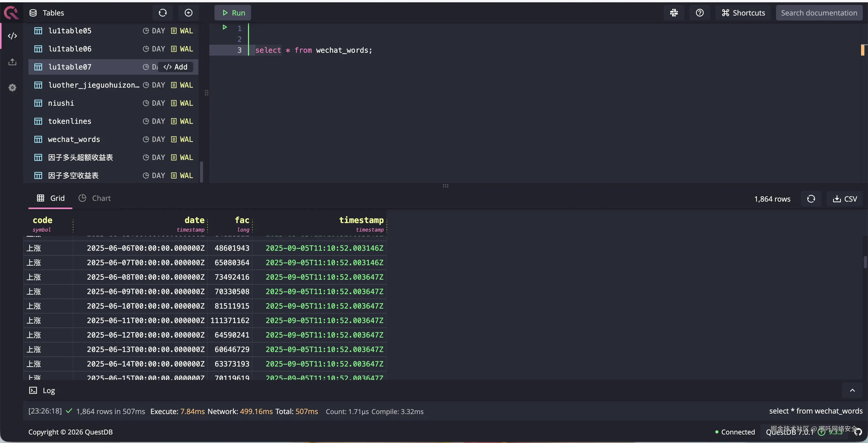Expand the niushi table entry
Viewport: 868px width, 443px height.
point(61,103)
